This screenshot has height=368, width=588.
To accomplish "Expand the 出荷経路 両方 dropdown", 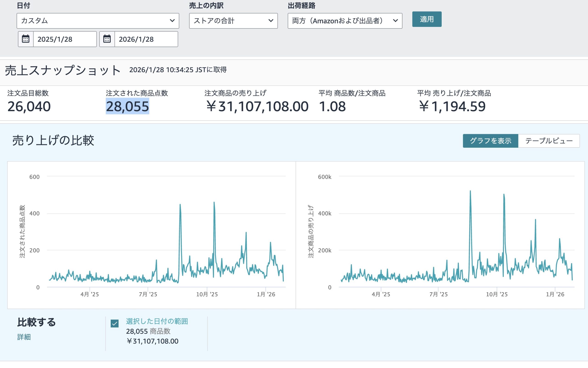I will click(344, 21).
